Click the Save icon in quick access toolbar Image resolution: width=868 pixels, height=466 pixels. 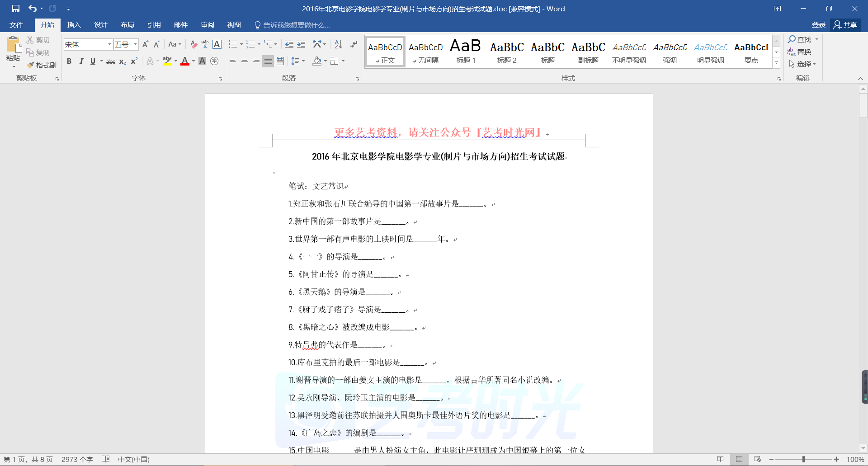[x=16, y=9]
